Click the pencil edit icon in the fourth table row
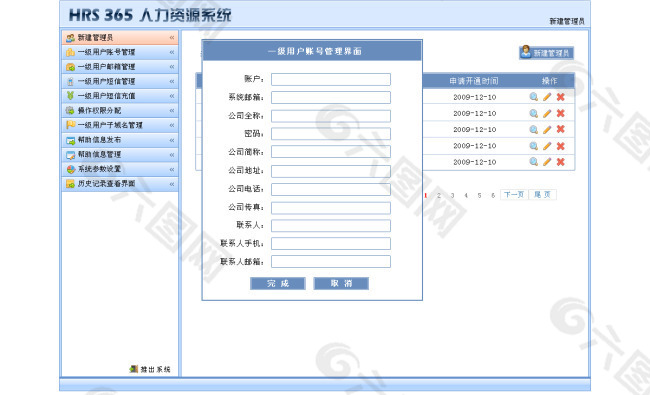The image size is (650, 395). tap(547, 146)
